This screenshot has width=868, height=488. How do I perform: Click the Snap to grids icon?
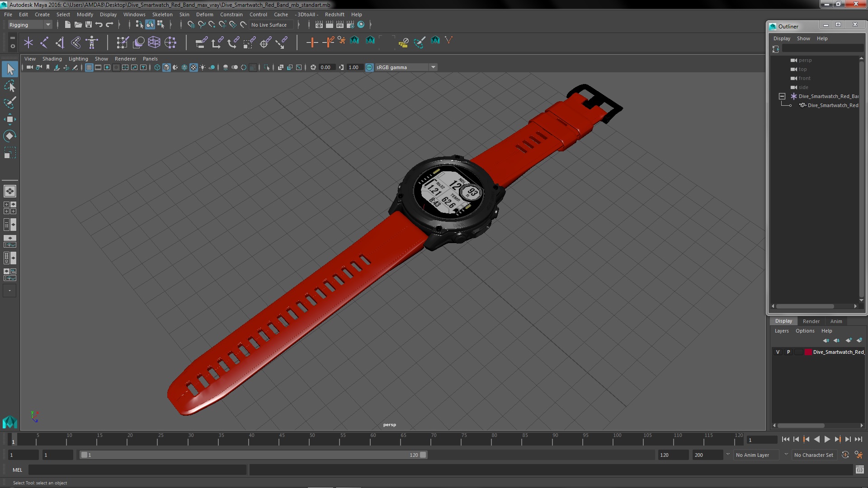191,25
